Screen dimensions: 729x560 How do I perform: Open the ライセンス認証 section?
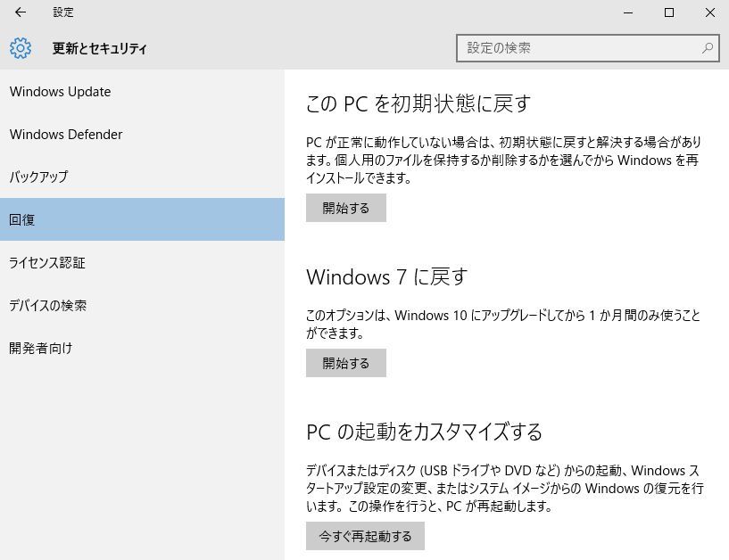click(x=47, y=262)
